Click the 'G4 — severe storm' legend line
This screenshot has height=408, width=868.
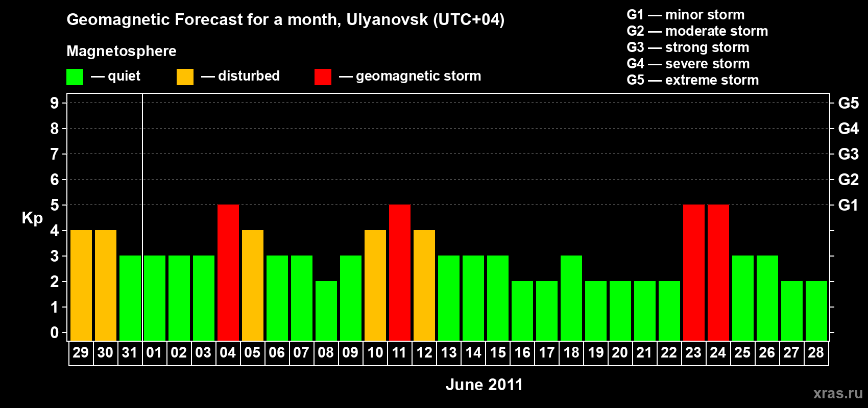[x=688, y=64]
